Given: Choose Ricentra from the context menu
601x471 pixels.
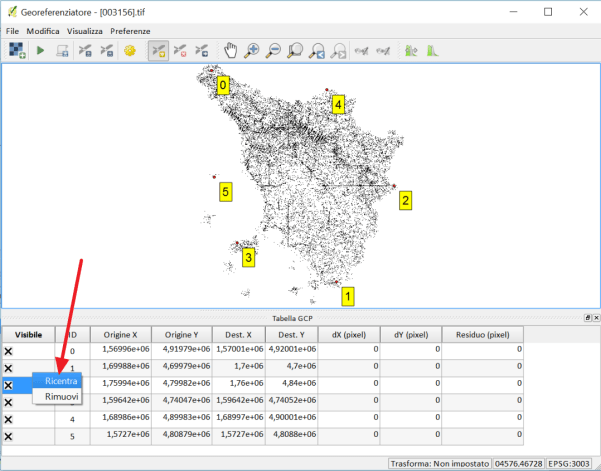Looking at the screenshot, I should tap(61, 381).
